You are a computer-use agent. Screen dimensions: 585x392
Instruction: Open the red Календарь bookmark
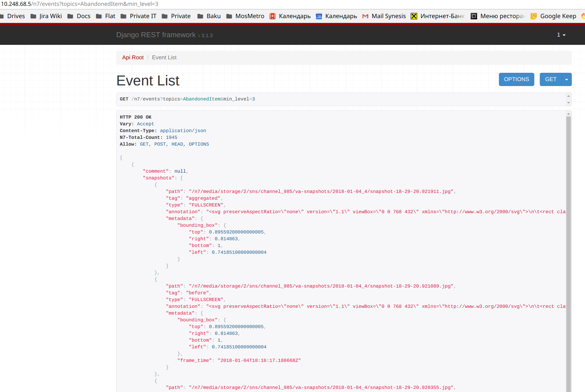coord(290,16)
